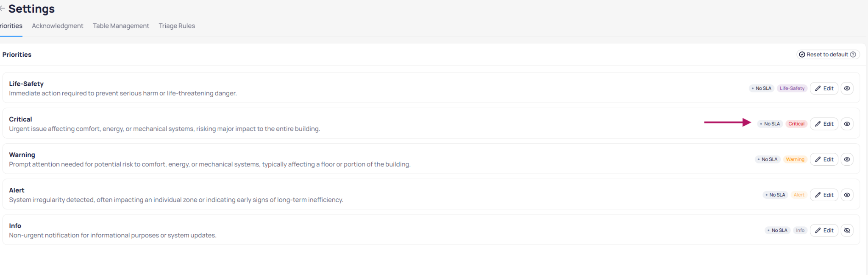This screenshot has width=868, height=275.
Task: Click the help icon on Reset to default
Action: (x=853, y=55)
